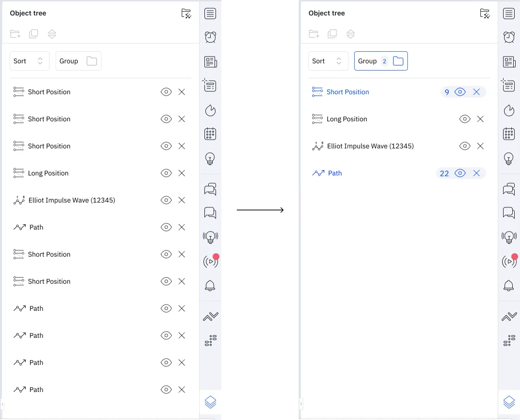Viewport: 520px width, 420px height.
Task: Click the Streams icon with red dot beside the grouped list
Action: click(x=509, y=261)
